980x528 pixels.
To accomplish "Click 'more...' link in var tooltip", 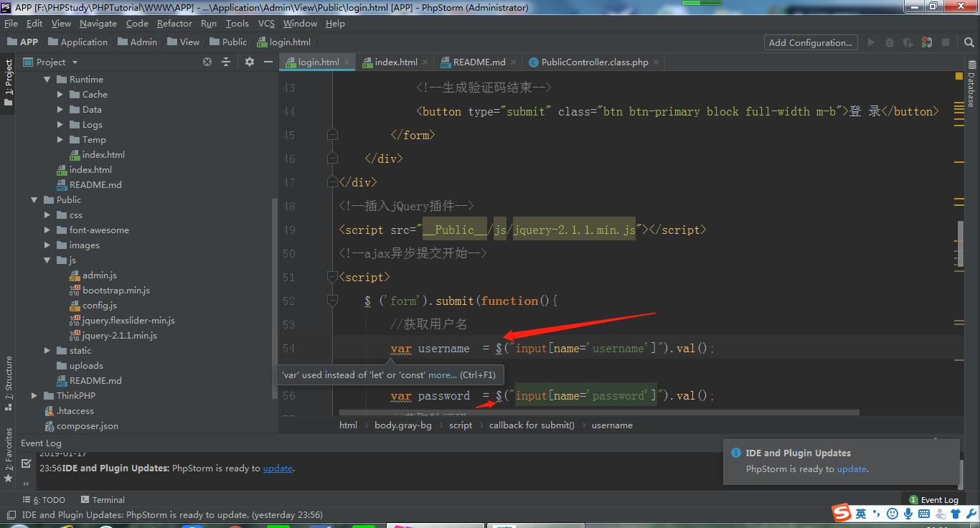I will (442, 374).
